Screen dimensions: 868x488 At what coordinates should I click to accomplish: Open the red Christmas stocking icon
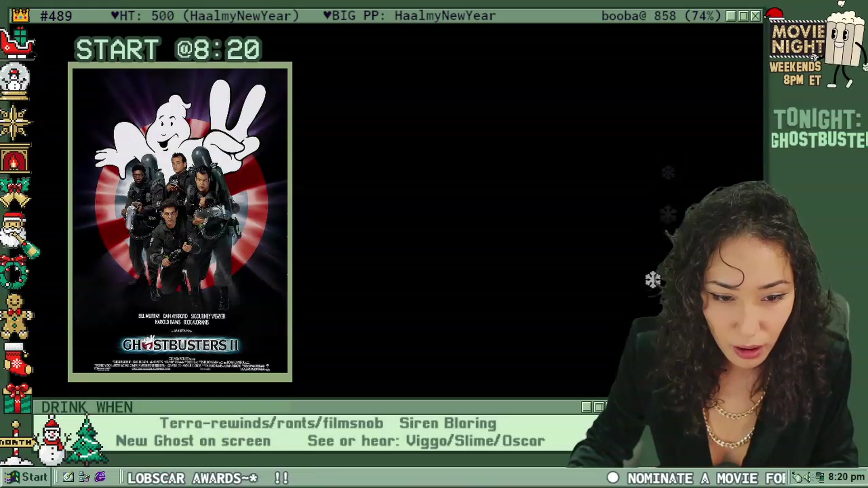coord(17,359)
